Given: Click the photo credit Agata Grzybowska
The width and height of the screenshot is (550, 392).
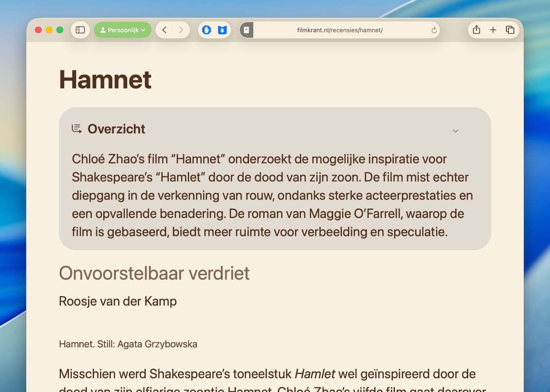Looking at the screenshot, I should [128, 344].
